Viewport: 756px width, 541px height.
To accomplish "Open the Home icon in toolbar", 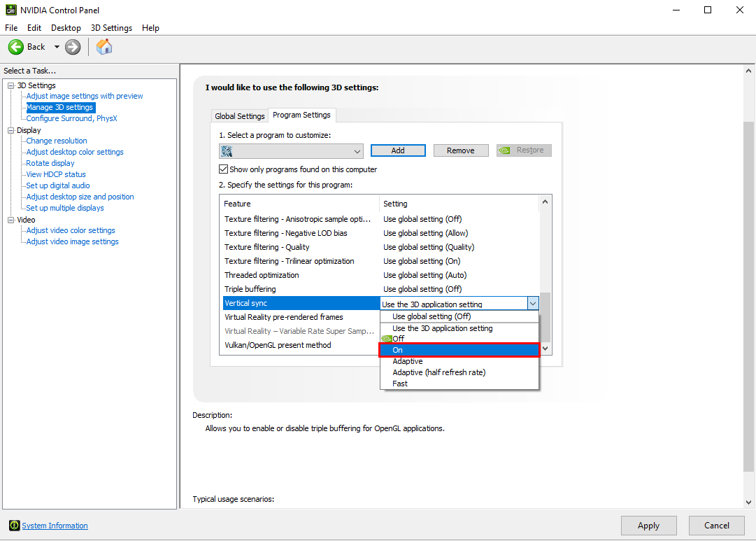I will coord(104,47).
